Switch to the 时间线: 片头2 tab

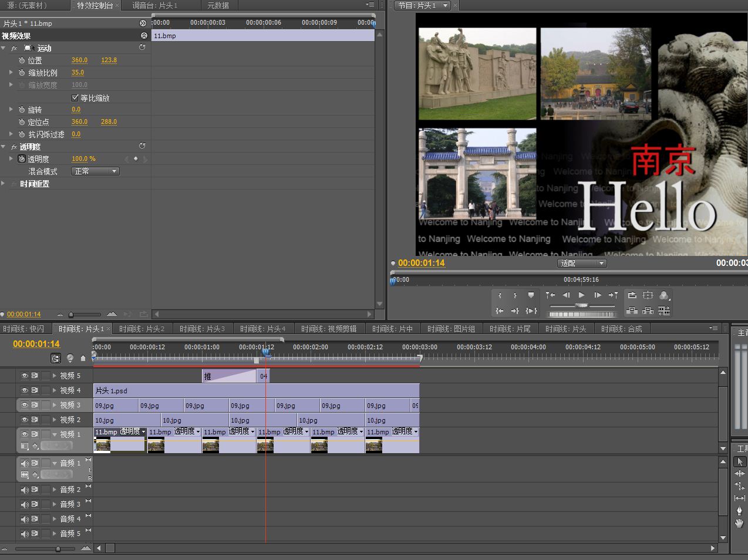pos(141,329)
